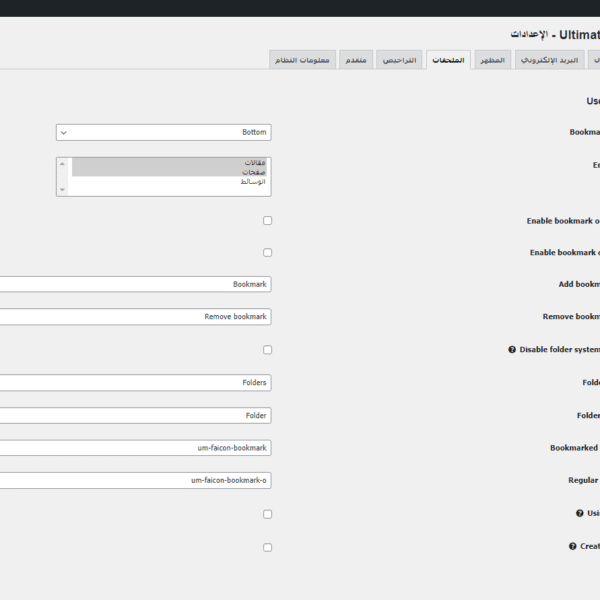
Task: Select صفحات in the post types list
Action: click(169, 172)
